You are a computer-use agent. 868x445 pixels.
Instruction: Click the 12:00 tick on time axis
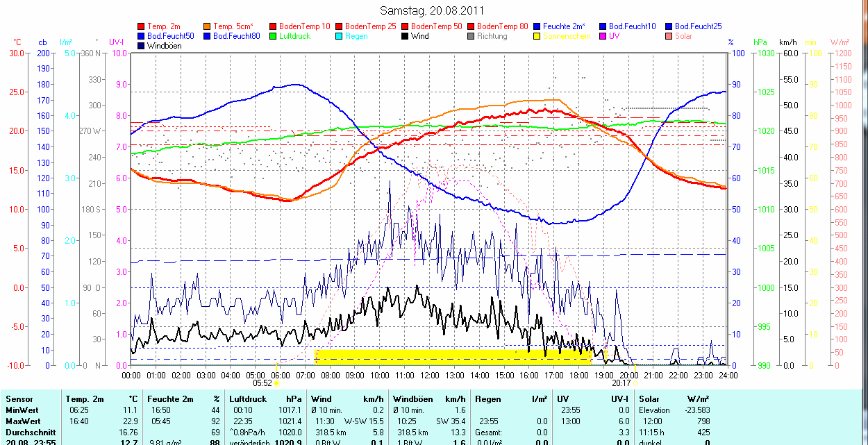(429, 375)
